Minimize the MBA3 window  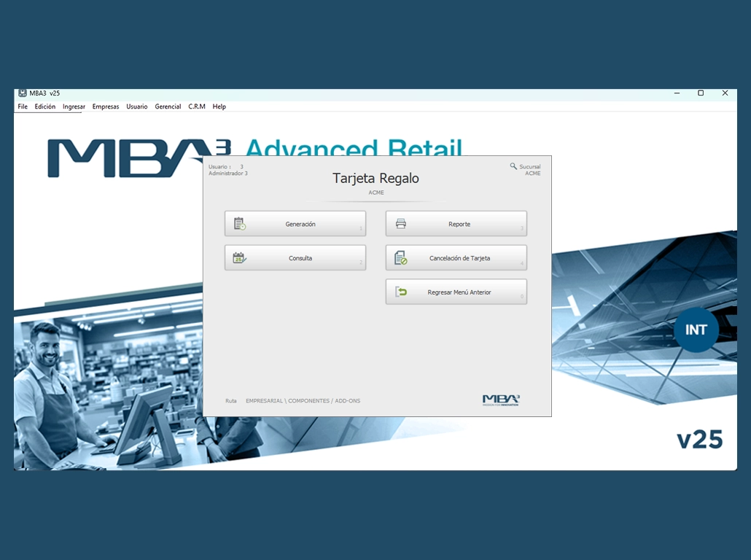[677, 93]
